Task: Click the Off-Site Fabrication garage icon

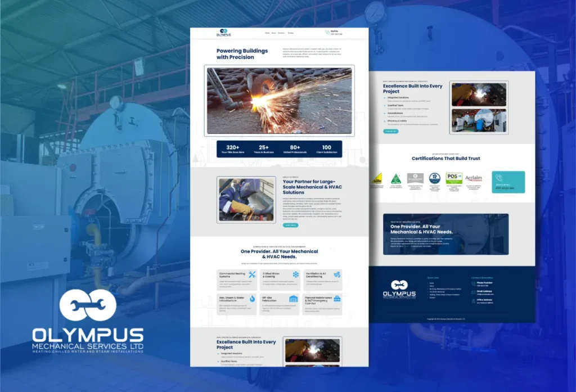Action: (x=293, y=298)
